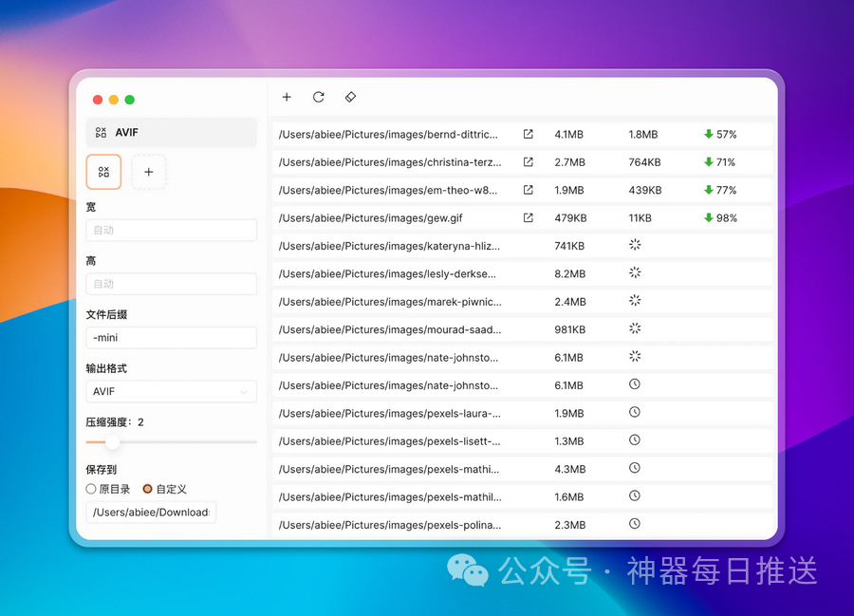Click the /Users/abiee/Download save path field

tap(151, 513)
